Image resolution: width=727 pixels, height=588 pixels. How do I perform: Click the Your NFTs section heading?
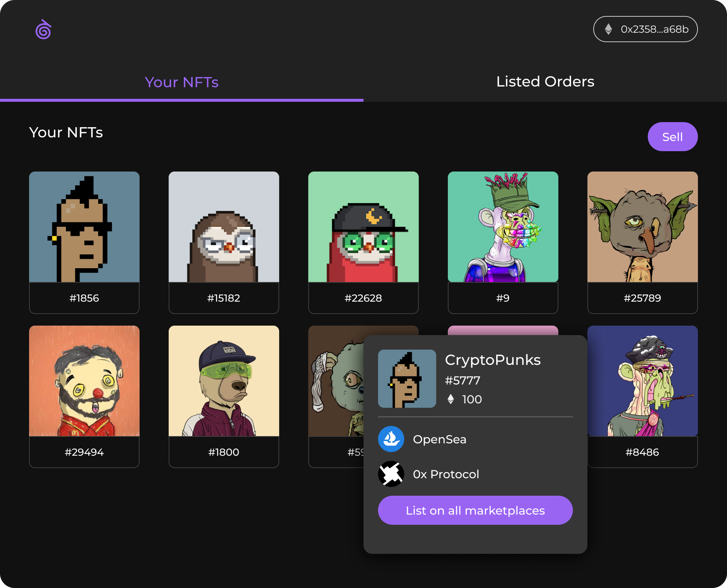tap(66, 133)
